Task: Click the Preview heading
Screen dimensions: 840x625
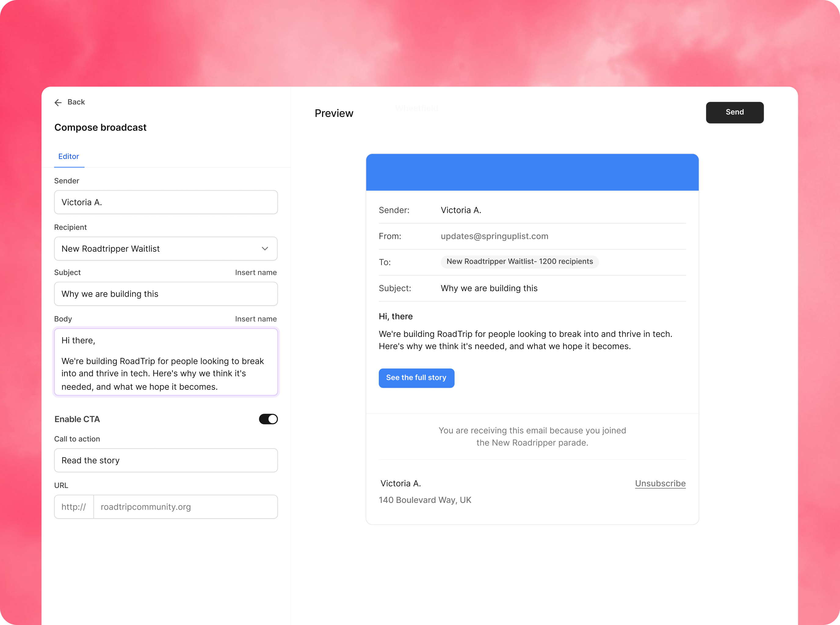Action: [334, 114]
